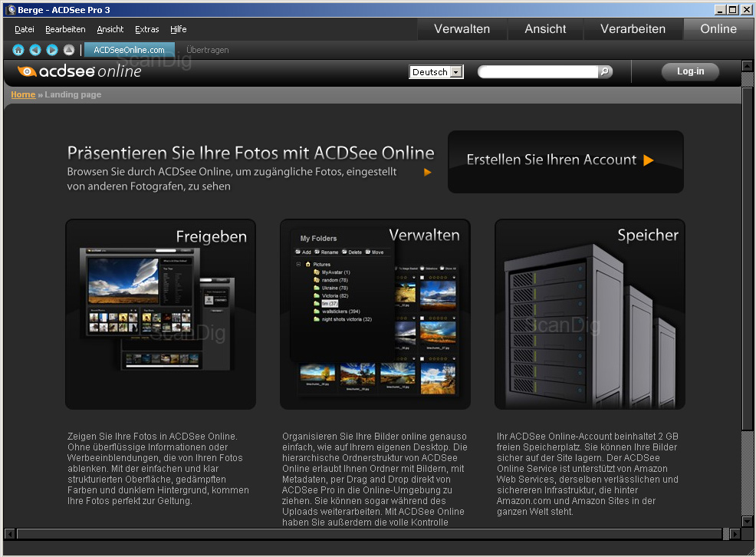Open the Bearbeiten menu
This screenshot has width=756, height=557.
pos(65,29)
